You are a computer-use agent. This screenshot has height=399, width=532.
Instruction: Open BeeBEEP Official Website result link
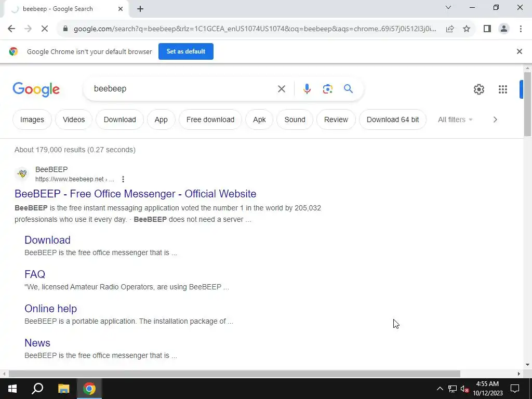pyautogui.click(x=136, y=194)
